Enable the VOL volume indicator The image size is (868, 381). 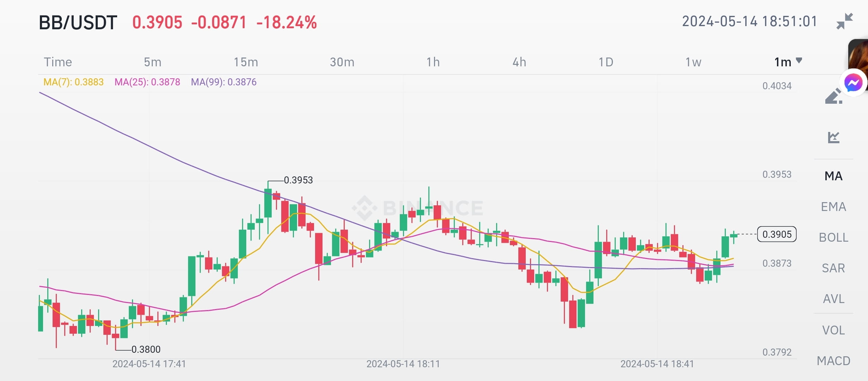click(834, 330)
